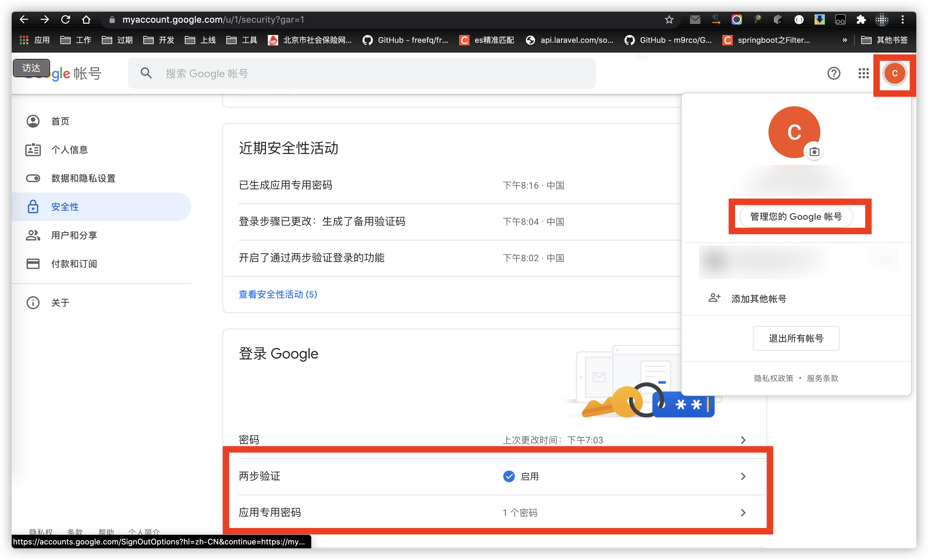This screenshot has height=560, width=928.
Task: Click the profile avatar in the header
Action: click(895, 73)
